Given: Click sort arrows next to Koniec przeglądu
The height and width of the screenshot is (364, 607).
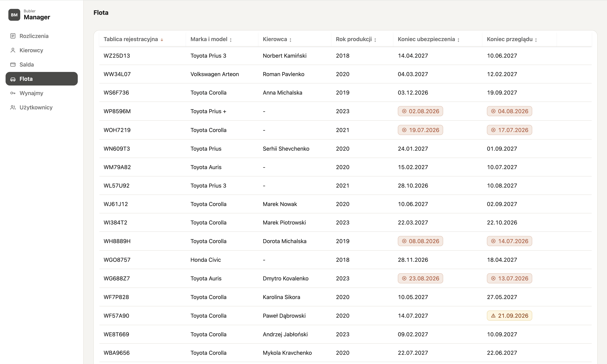Looking at the screenshot, I should tap(536, 40).
